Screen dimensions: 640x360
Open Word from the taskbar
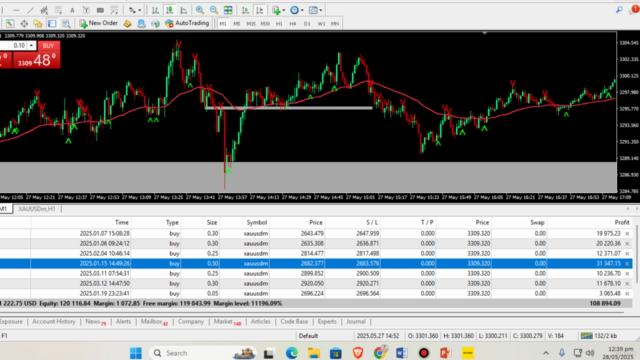(402, 353)
